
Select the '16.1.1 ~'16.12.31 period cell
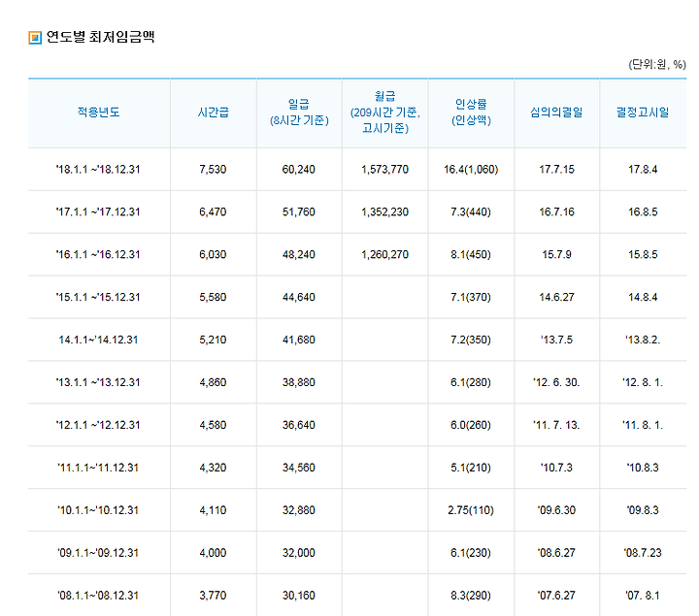(98, 255)
